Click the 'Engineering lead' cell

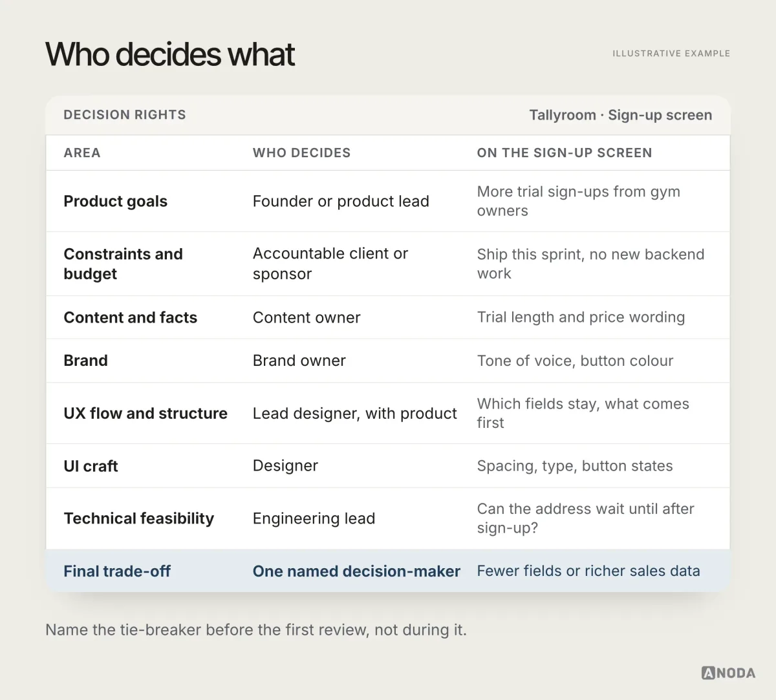314,518
